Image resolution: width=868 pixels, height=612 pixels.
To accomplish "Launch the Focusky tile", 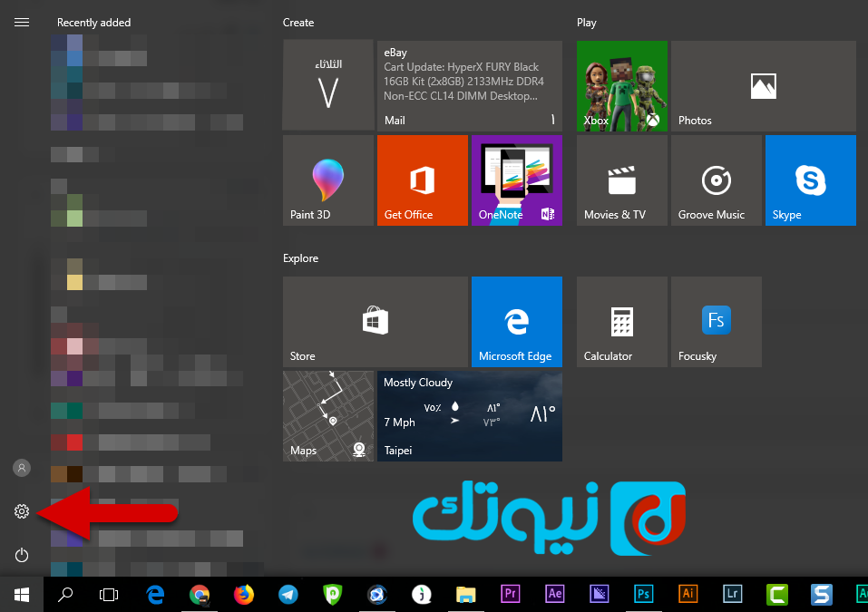I will pos(717,322).
